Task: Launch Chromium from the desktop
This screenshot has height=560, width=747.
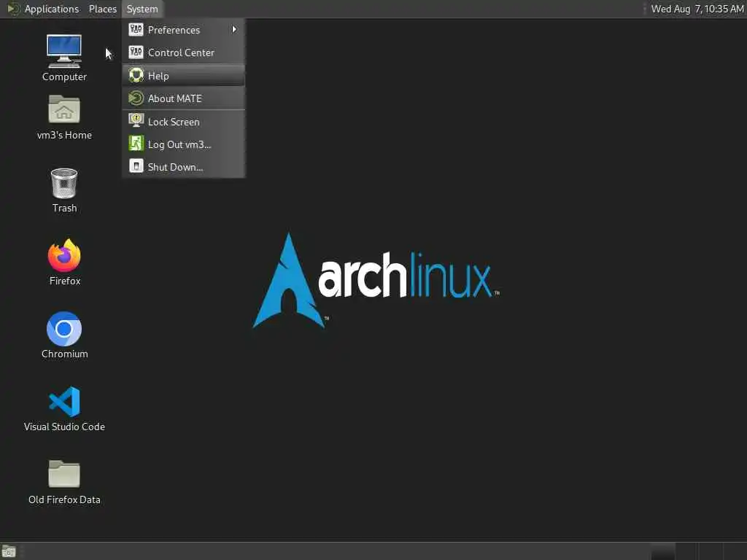Action: [64, 329]
